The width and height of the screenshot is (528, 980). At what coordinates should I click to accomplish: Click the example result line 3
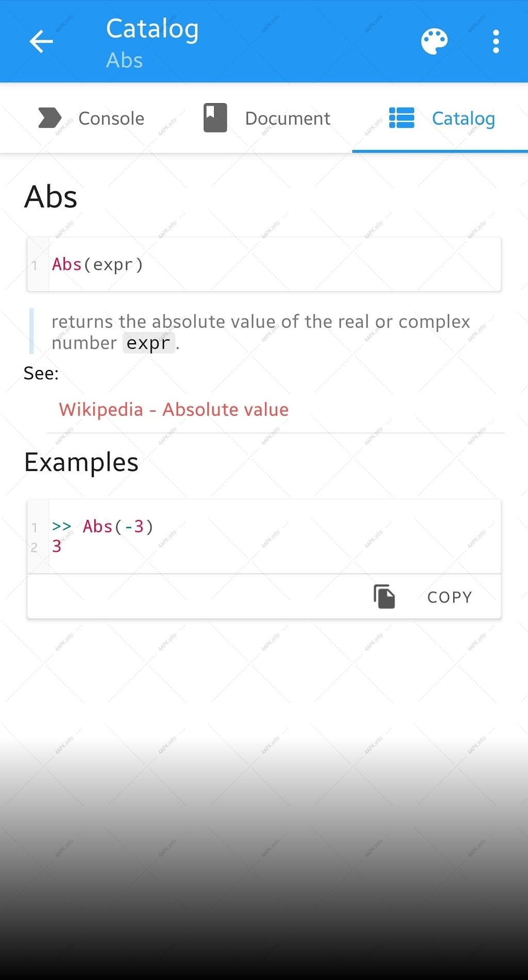coord(57,547)
